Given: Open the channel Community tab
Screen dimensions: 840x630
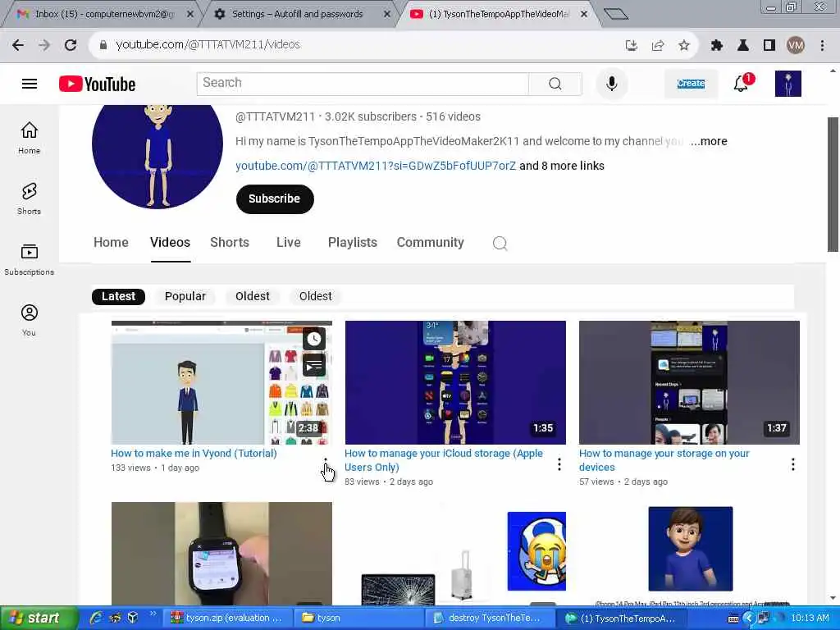Looking at the screenshot, I should 430,243.
